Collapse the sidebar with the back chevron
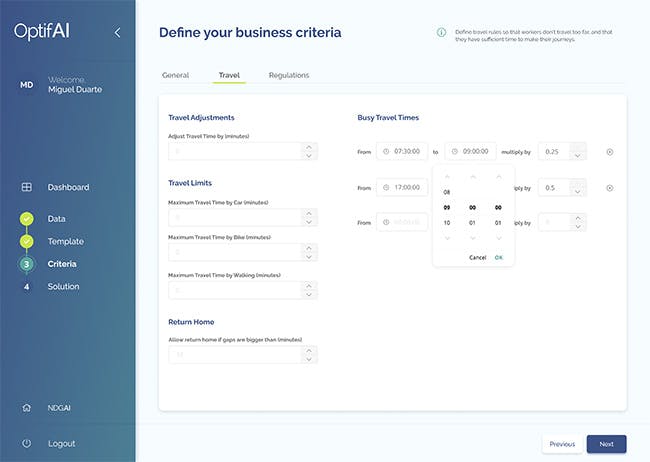This screenshot has height=462, width=650. (x=117, y=32)
